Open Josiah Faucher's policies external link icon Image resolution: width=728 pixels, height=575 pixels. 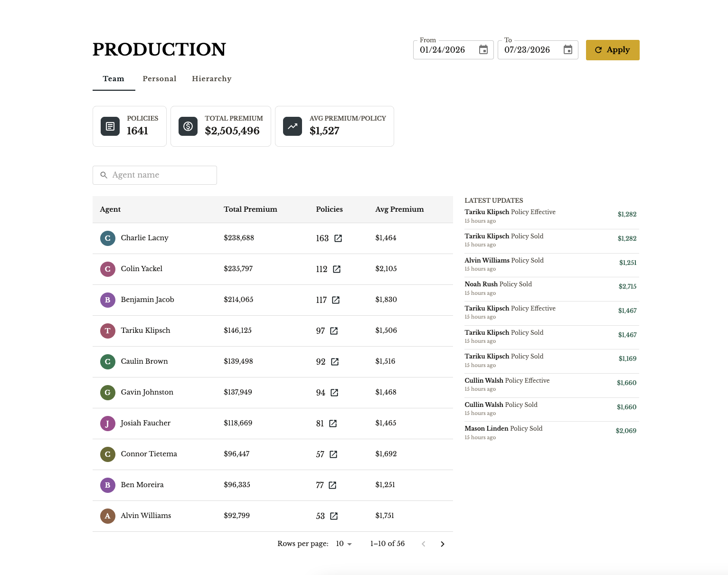click(x=333, y=424)
